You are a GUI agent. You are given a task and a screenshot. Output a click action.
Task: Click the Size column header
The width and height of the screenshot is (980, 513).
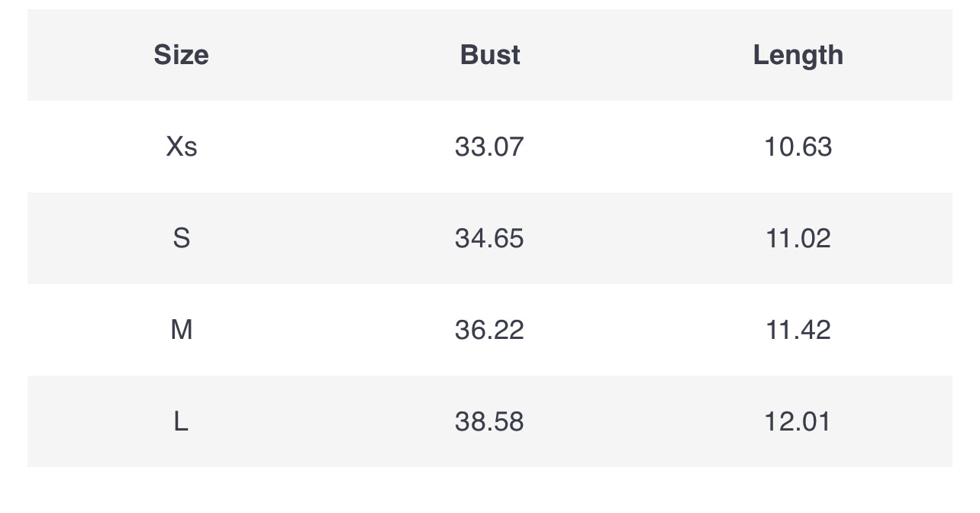click(x=181, y=55)
